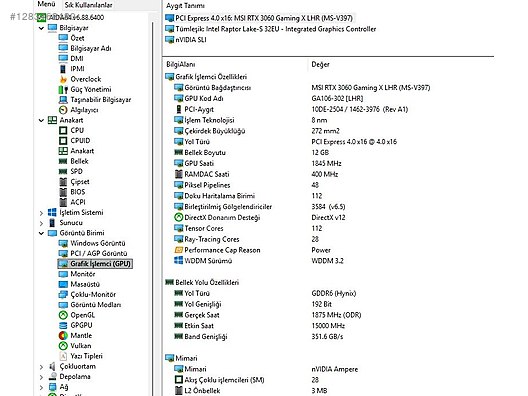Click the Çipset icon

tap(63, 182)
